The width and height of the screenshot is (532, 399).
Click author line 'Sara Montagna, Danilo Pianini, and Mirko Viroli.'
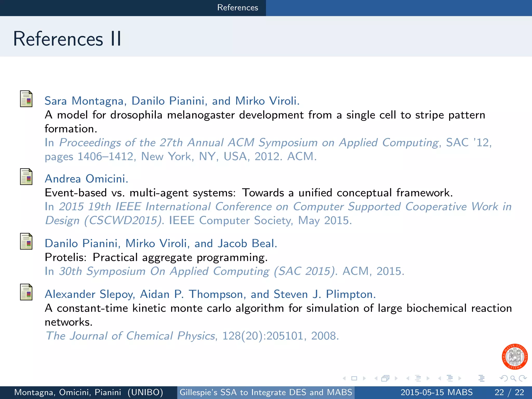click(x=172, y=101)
